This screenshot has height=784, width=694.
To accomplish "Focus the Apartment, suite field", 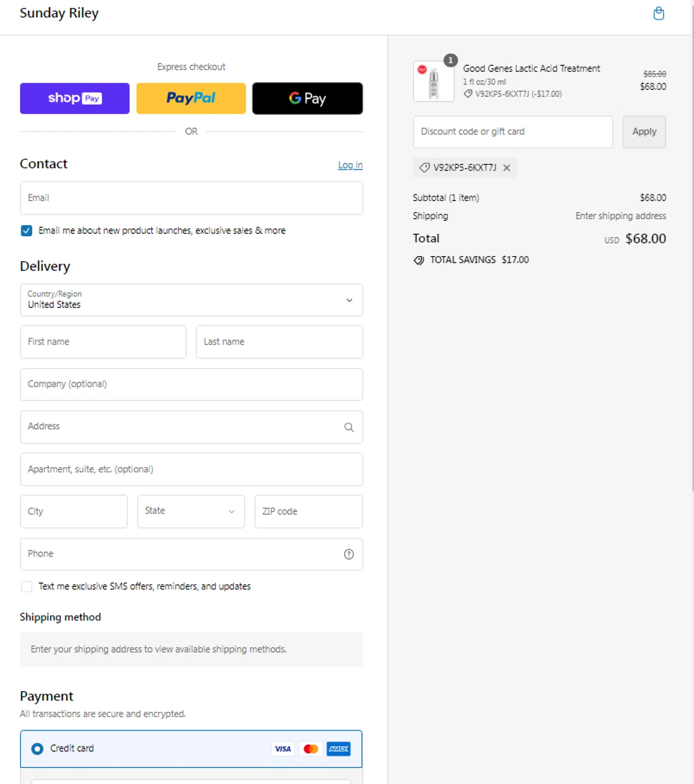I will (191, 469).
